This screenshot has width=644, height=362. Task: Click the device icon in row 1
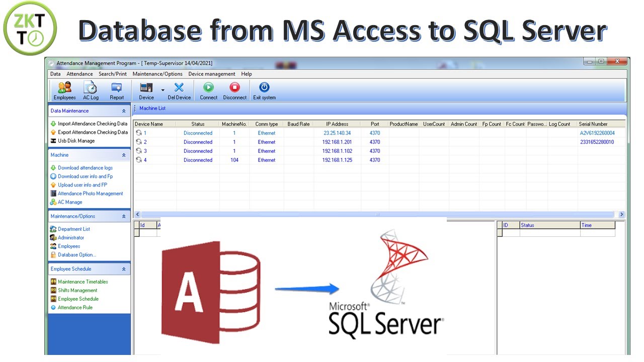pos(139,133)
